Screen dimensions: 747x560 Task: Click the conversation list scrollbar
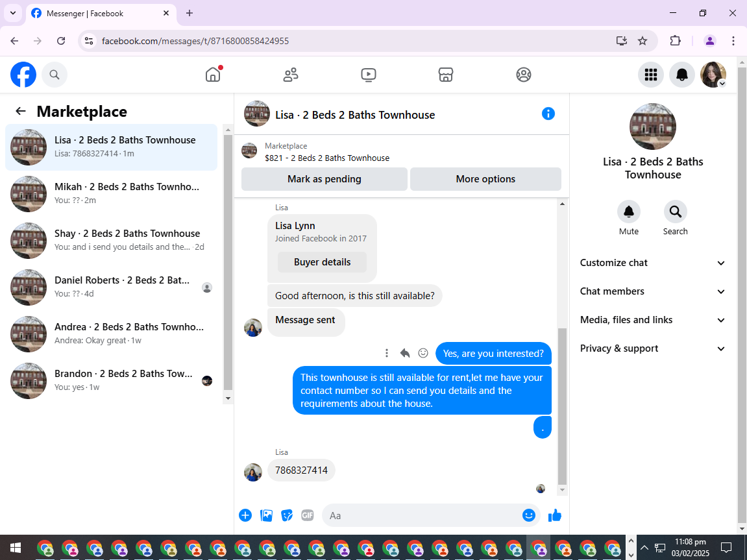(228, 263)
